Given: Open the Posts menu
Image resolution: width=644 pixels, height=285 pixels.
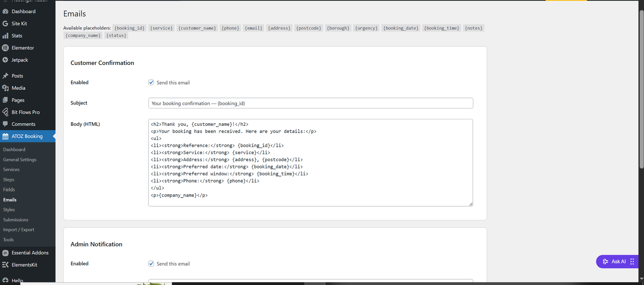Looking at the screenshot, I should pos(17,76).
